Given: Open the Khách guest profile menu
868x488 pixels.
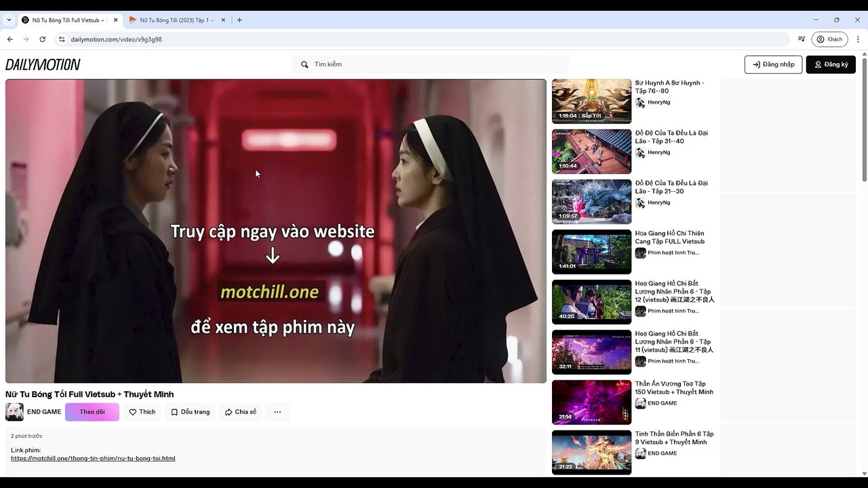Looking at the screenshot, I should coord(830,39).
